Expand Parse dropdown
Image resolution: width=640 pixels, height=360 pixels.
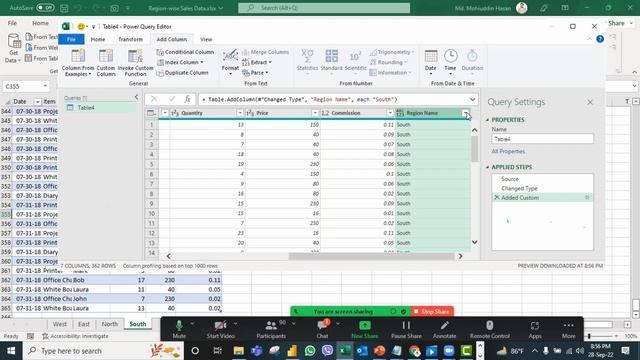click(x=267, y=73)
